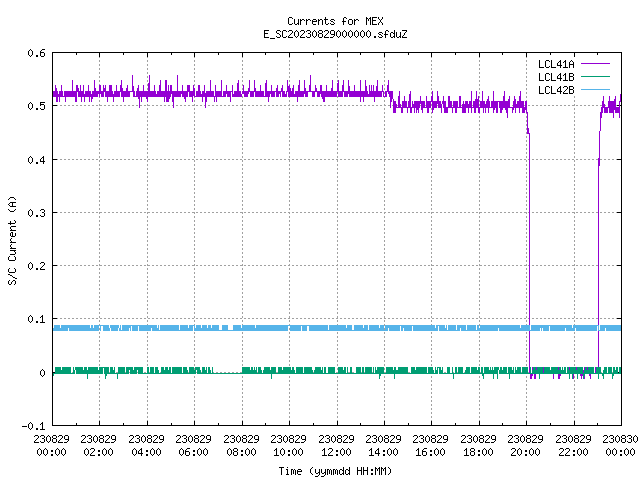640x480 pixels.
Task: Click the x-axis label "Time (yymmdd HH:MM)"
Action: (x=335, y=471)
